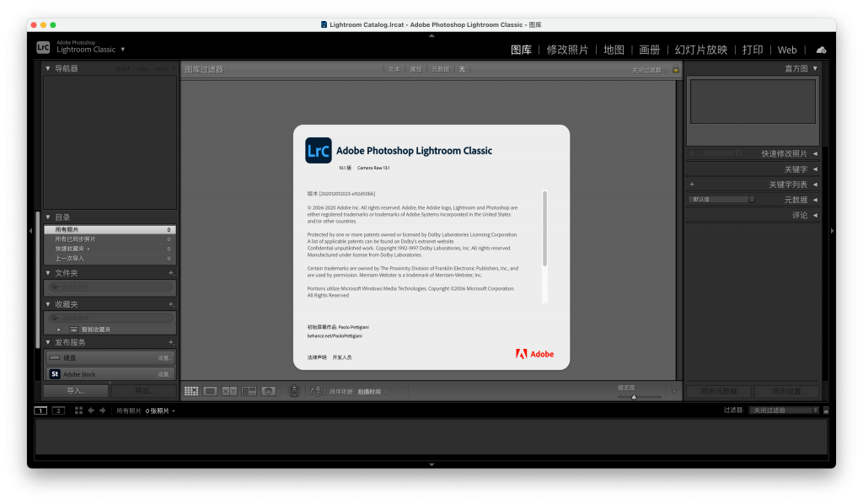Expand the 关键字列表 panel
Viewport: 863px width, 504px height.
click(x=815, y=185)
